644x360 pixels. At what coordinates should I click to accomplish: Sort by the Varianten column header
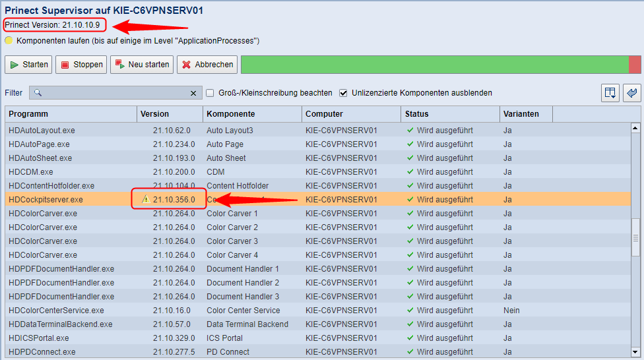point(526,114)
